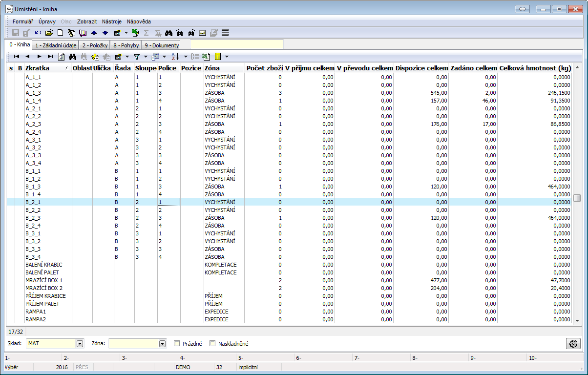Click the Excel export icon

tap(206, 57)
